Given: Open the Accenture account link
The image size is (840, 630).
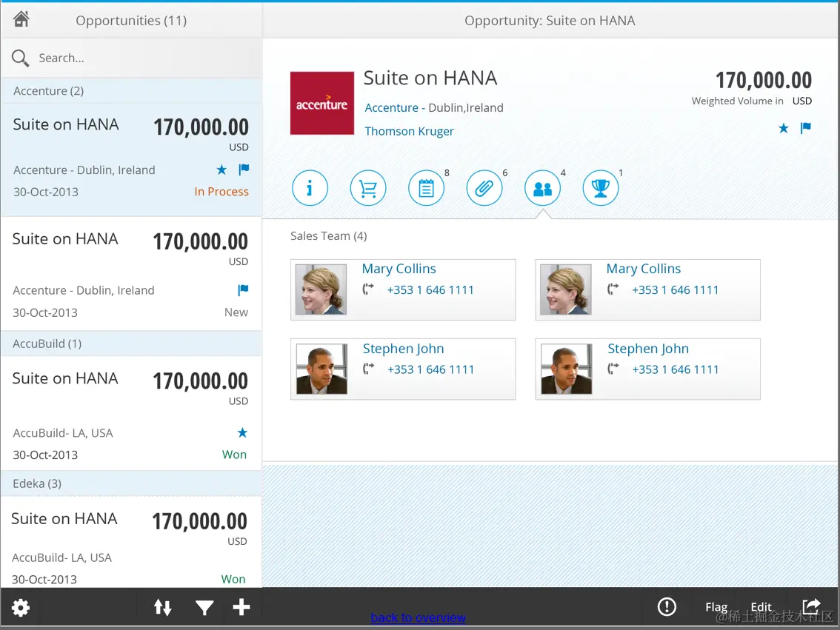Looking at the screenshot, I should point(392,107).
